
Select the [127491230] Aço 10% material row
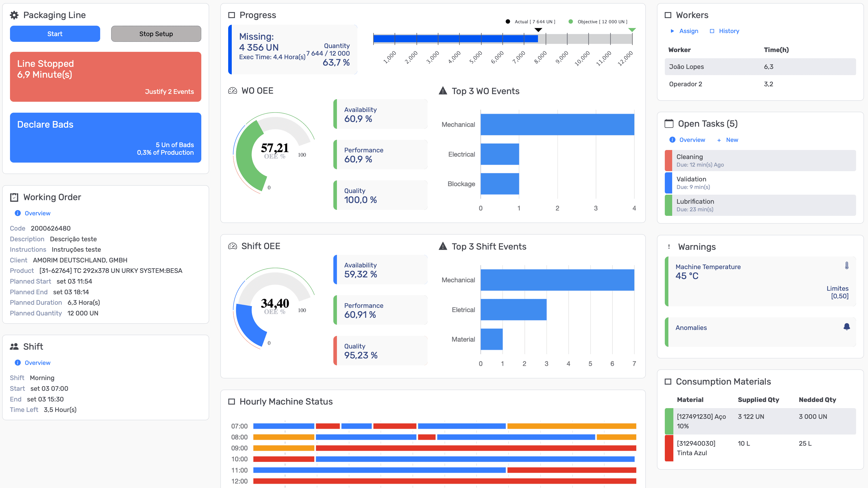[760, 421]
